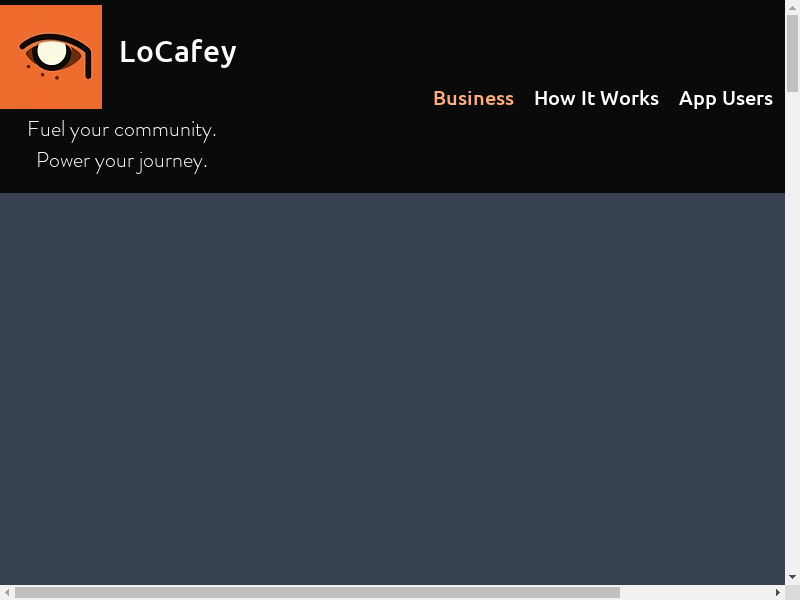Open the App Users section
This screenshot has width=800, height=600.
725,98
